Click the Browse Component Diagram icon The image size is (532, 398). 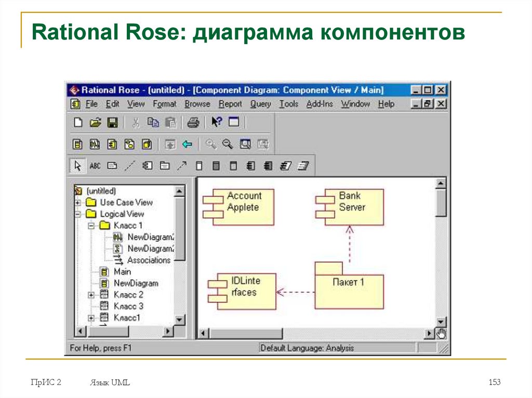[112, 144]
